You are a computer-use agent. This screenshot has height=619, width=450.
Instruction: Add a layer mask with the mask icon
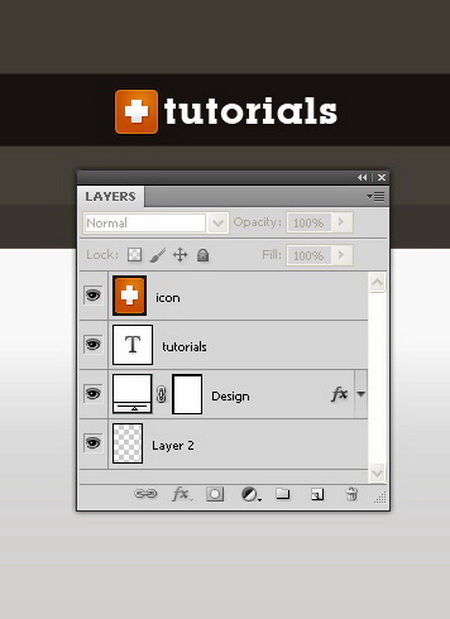215,494
